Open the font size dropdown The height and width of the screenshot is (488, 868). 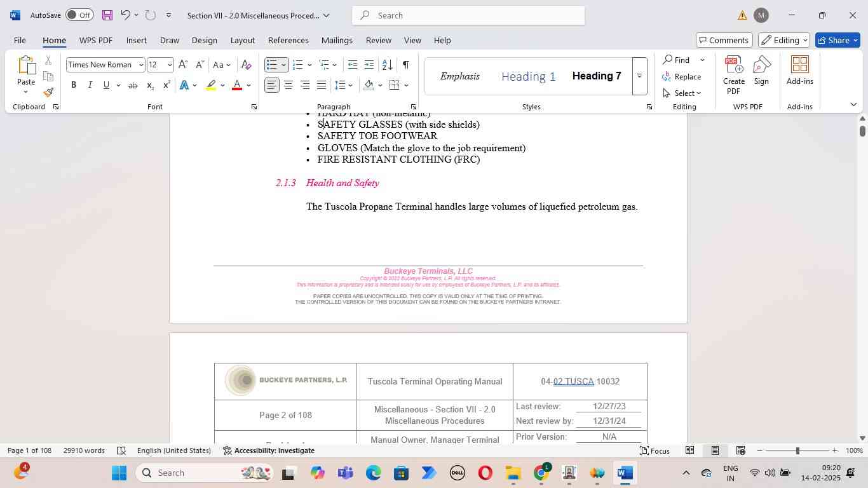pos(170,65)
